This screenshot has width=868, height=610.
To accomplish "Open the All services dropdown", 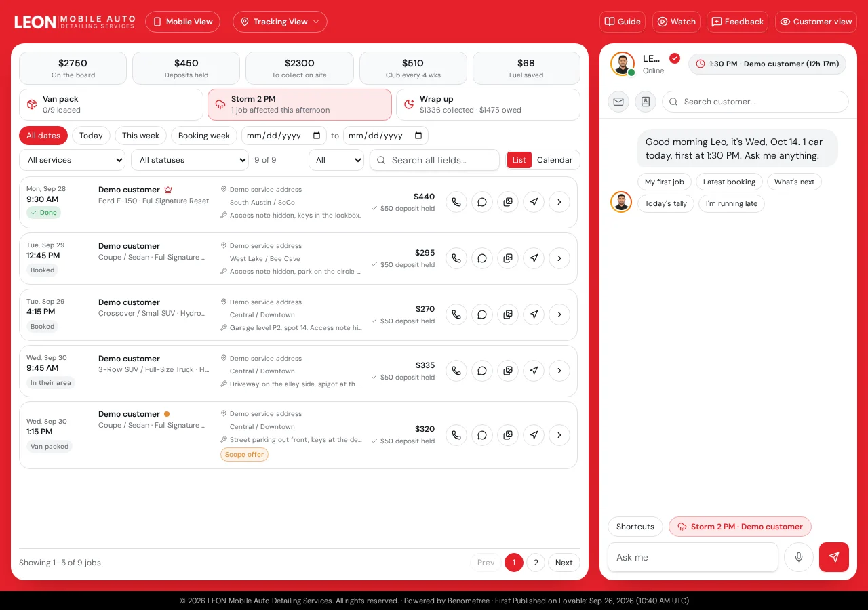I will tap(73, 160).
